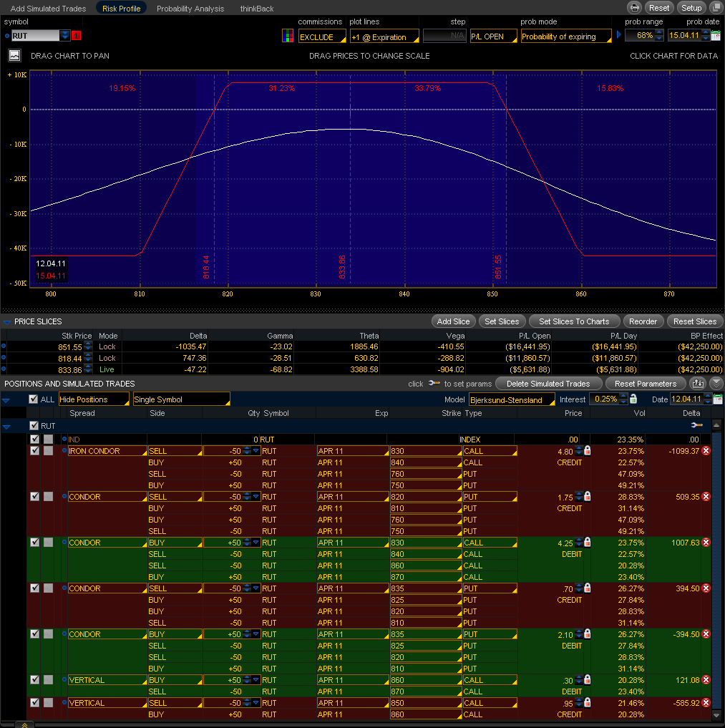Click the gray square beside the IRON CONDOR checkbox
The width and height of the screenshot is (725, 728).
click(48, 451)
